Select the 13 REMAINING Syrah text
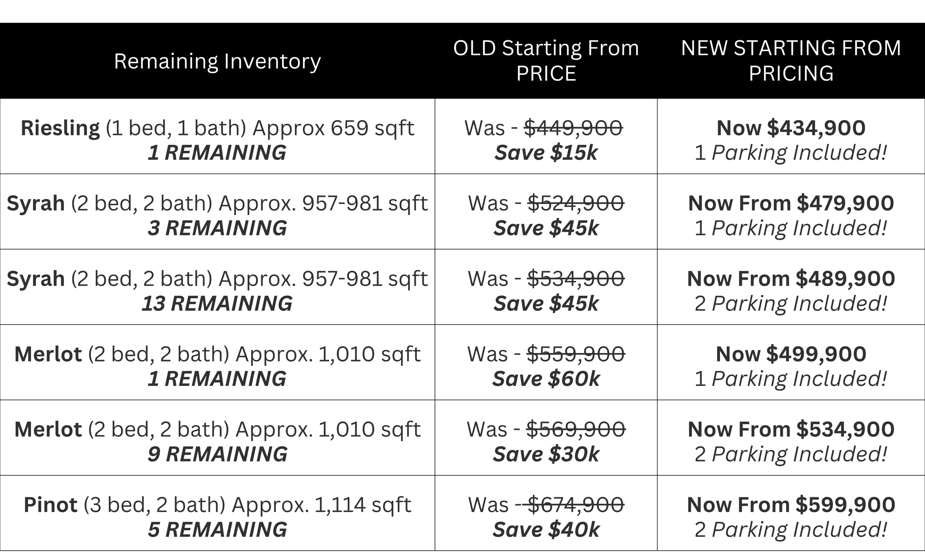The width and height of the screenshot is (925, 560). click(217, 303)
